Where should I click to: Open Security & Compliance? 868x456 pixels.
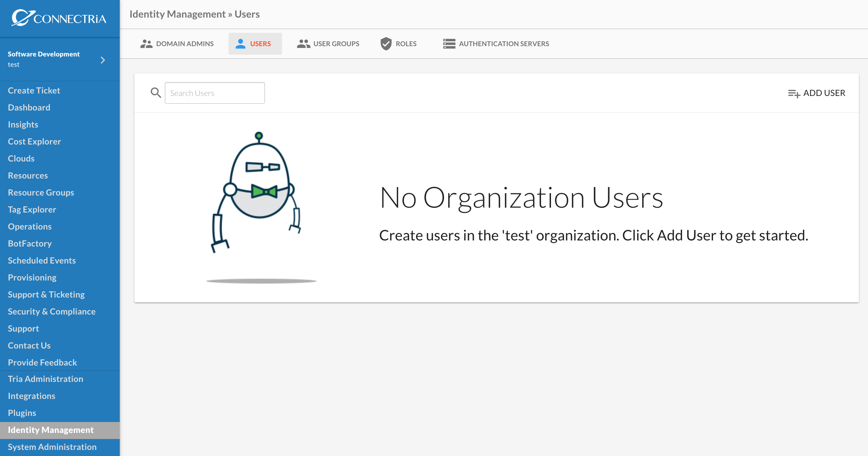52,311
